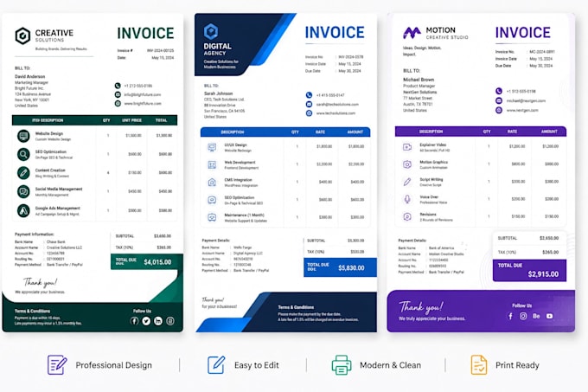This screenshot has height=392, width=588.
Task: Click the David Anderson bill-to name
Action: 29,76
